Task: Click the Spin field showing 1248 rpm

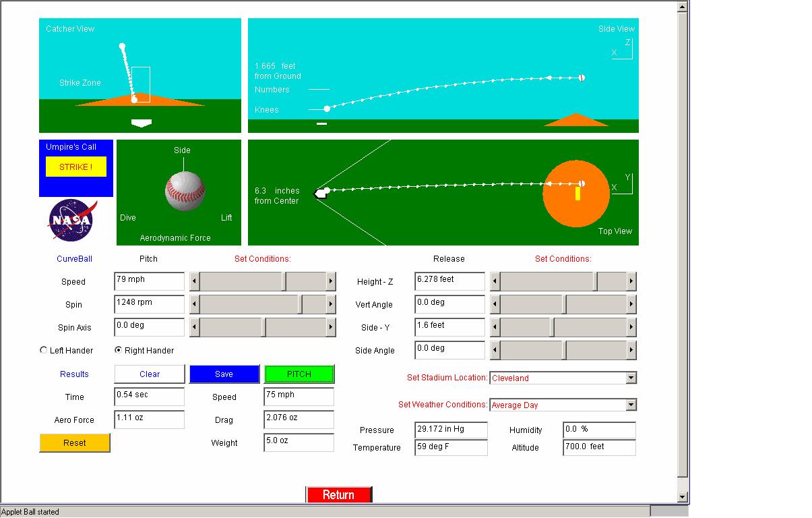Action: (150, 304)
